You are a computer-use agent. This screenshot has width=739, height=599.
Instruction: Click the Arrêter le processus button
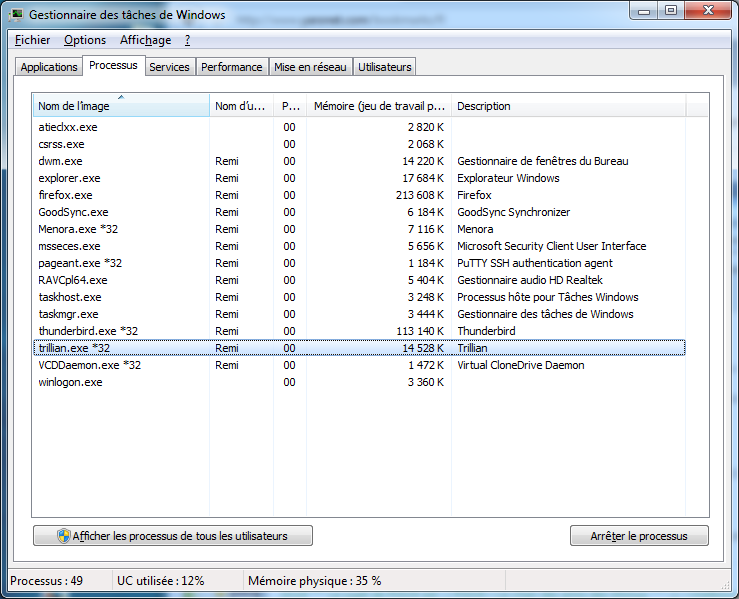coord(639,536)
